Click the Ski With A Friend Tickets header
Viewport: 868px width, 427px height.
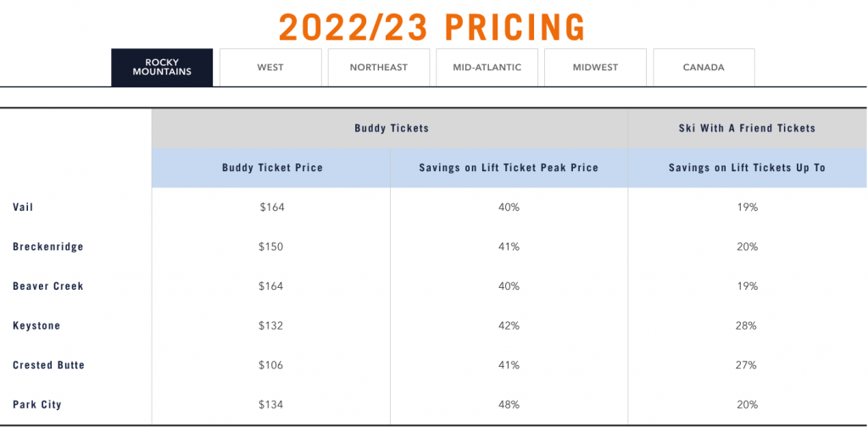click(x=747, y=129)
